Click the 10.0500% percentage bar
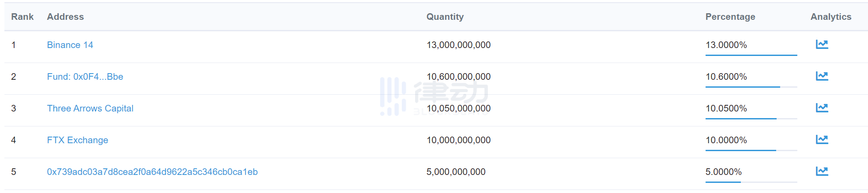The image size is (868, 193). click(751, 119)
